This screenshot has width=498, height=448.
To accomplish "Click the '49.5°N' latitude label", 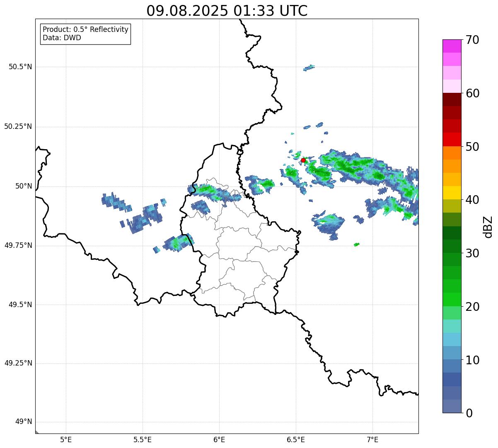I will coord(20,305).
